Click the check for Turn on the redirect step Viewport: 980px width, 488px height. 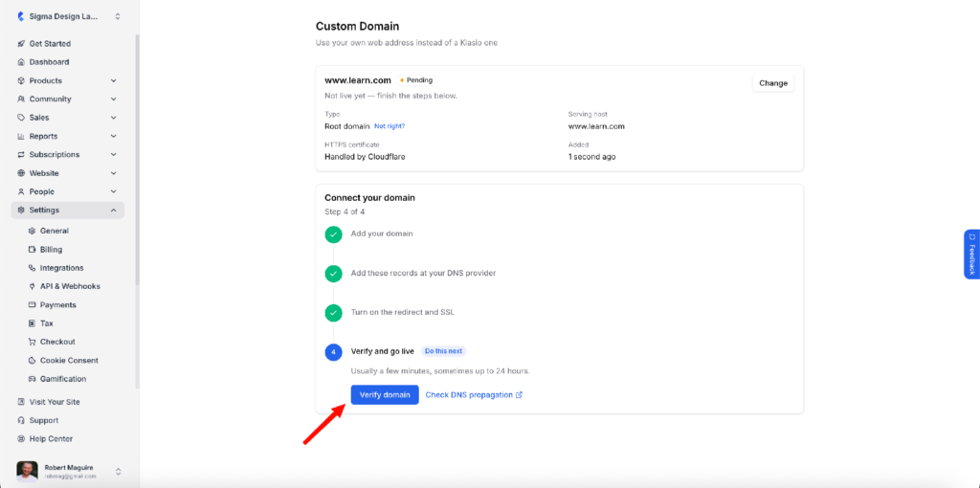click(334, 313)
